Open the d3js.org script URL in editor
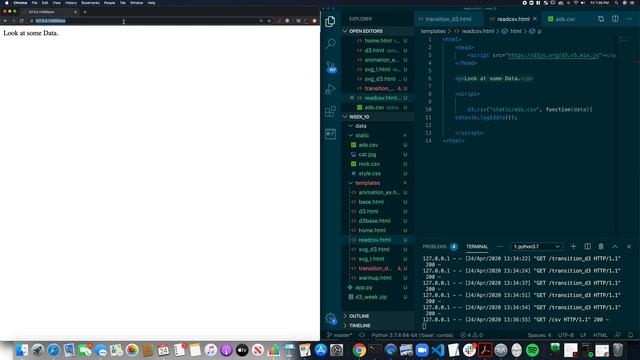Screen dimensions: 640x360 click(x=553, y=55)
